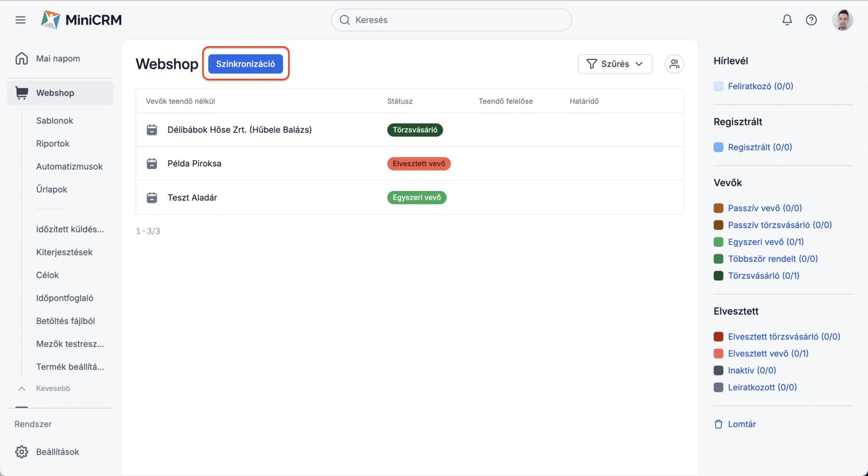Open Termék beállítások menu item
This screenshot has height=476, width=868.
point(70,367)
